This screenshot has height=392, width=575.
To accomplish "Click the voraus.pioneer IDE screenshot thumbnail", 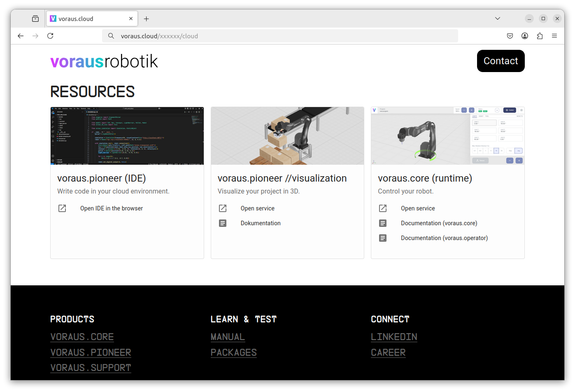I will click(x=127, y=136).
